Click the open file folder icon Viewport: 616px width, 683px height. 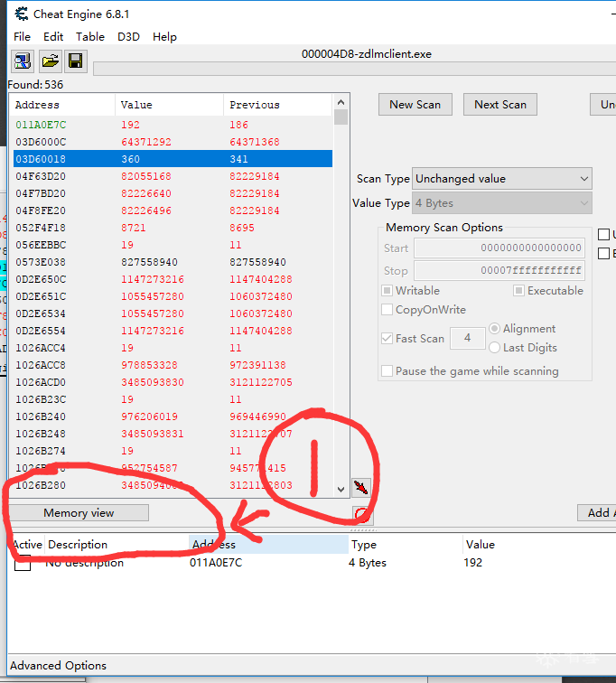(x=50, y=61)
